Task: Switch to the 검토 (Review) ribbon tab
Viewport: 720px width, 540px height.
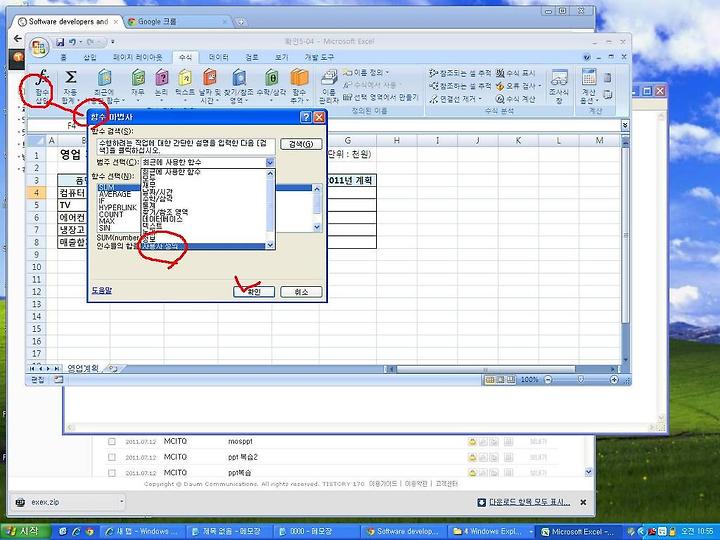Action: tap(251, 57)
